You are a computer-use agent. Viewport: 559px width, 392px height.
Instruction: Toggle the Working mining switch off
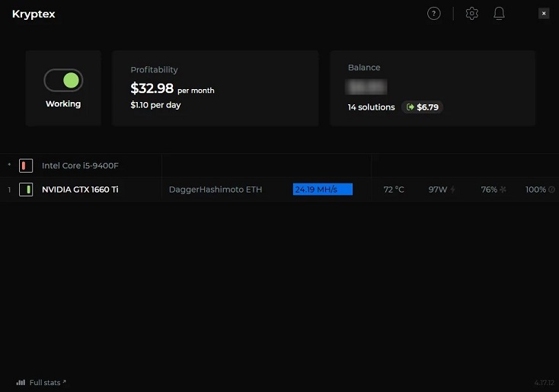pos(63,80)
